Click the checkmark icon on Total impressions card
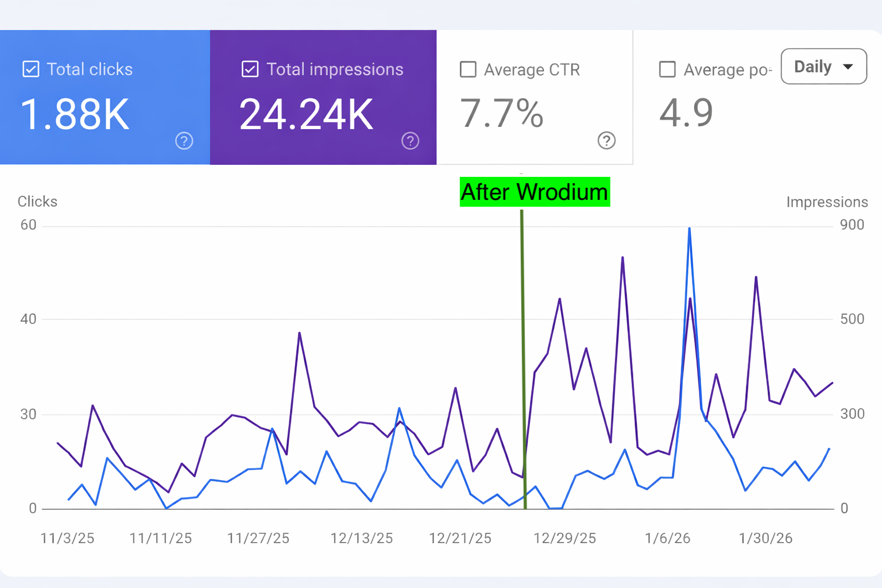 click(x=250, y=69)
